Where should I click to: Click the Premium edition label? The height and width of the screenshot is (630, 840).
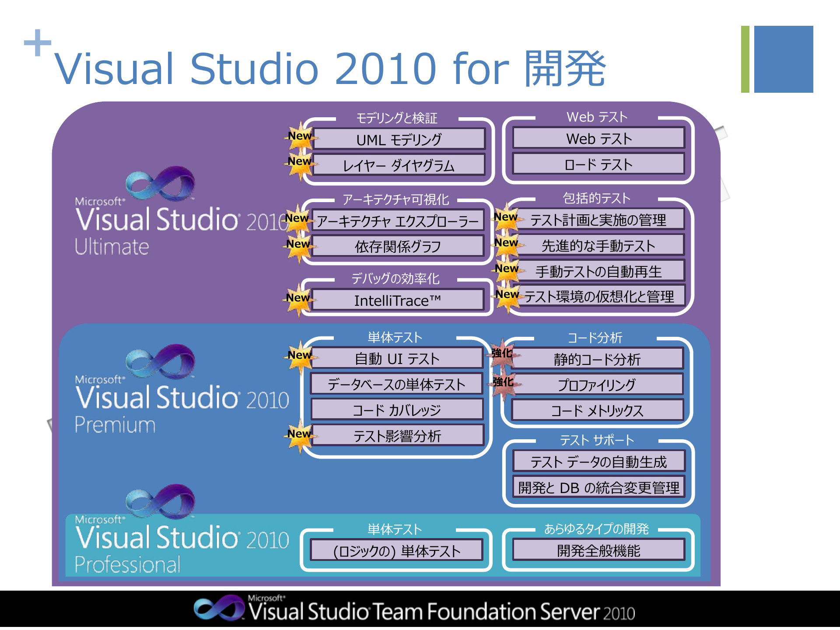pyautogui.click(x=115, y=425)
